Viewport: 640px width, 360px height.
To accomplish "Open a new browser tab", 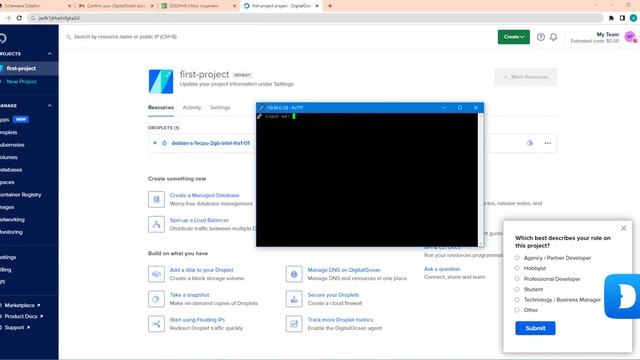I will (330, 6).
